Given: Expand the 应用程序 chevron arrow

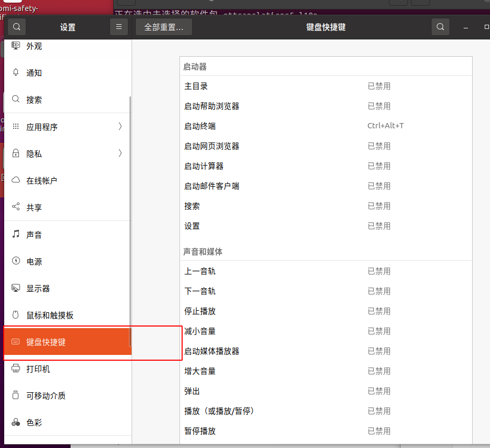Looking at the screenshot, I should 121,126.
